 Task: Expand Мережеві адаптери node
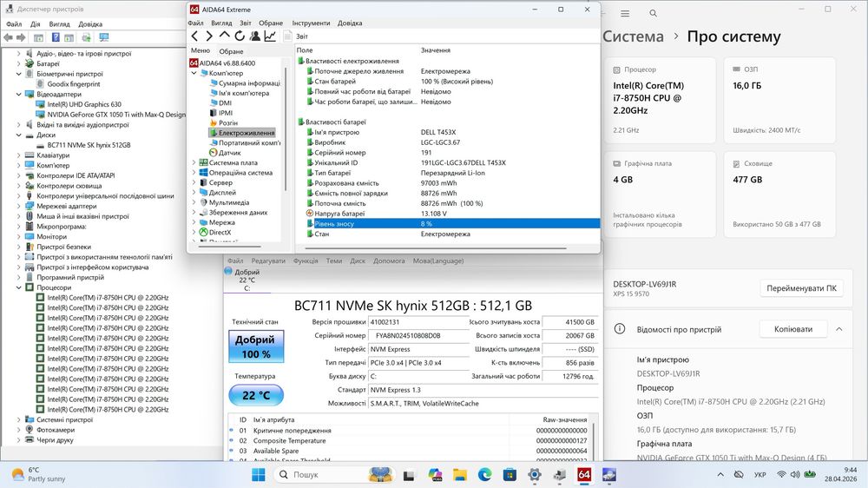pos(19,206)
